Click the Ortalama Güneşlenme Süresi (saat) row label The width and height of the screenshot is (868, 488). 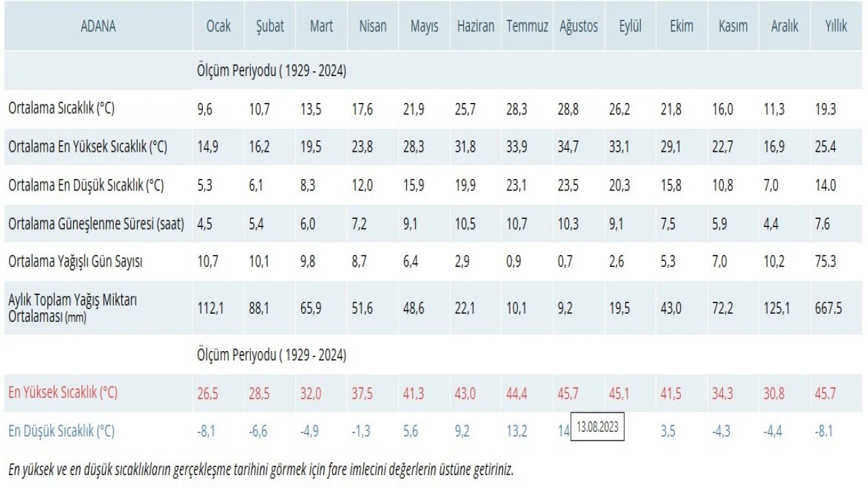tap(96, 224)
